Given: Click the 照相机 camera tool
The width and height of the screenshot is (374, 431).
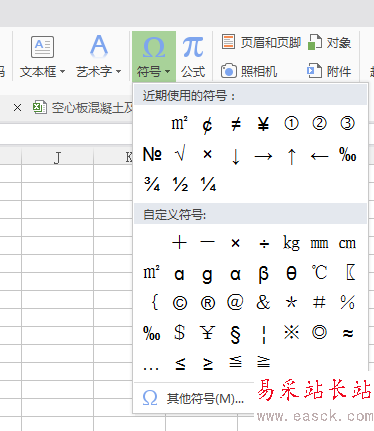Looking at the screenshot, I should tap(249, 71).
